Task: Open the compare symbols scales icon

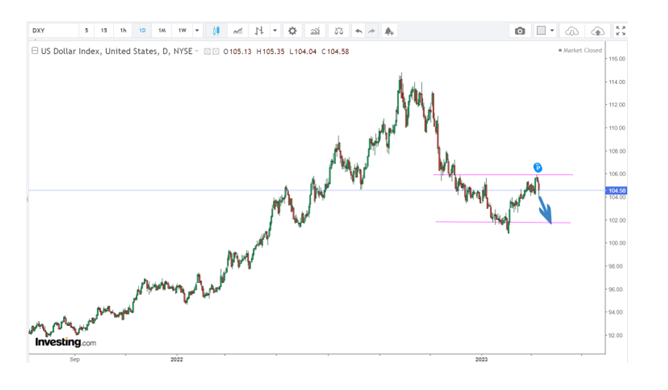Action: point(339,31)
